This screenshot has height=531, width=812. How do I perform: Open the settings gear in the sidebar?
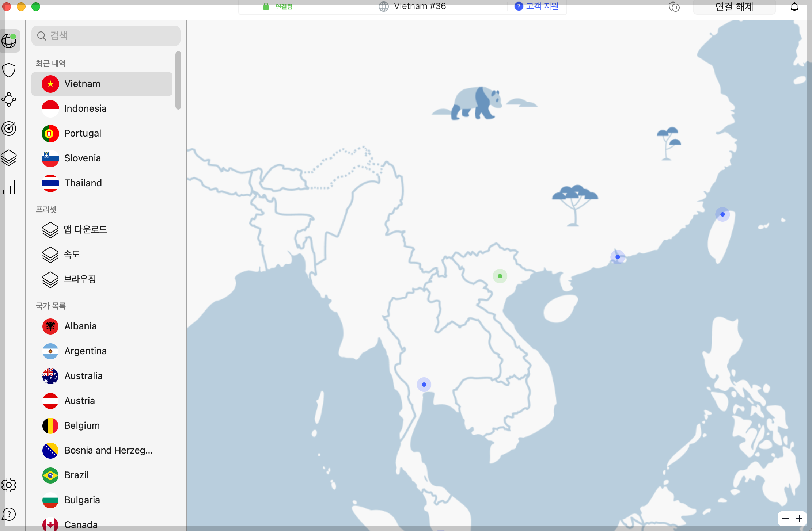click(9, 485)
